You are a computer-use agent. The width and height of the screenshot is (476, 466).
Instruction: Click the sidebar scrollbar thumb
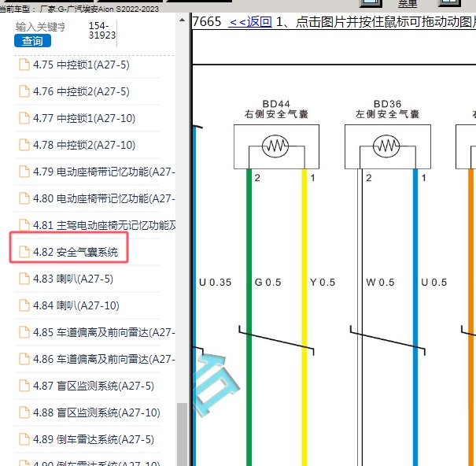pyautogui.click(x=182, y=435)
